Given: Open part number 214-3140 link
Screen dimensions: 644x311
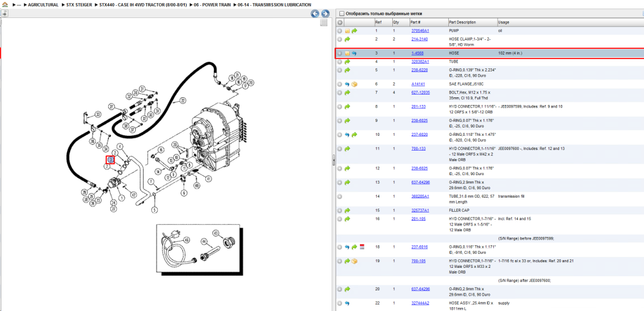Looking at the screenshot, I should tap(419, 39).
